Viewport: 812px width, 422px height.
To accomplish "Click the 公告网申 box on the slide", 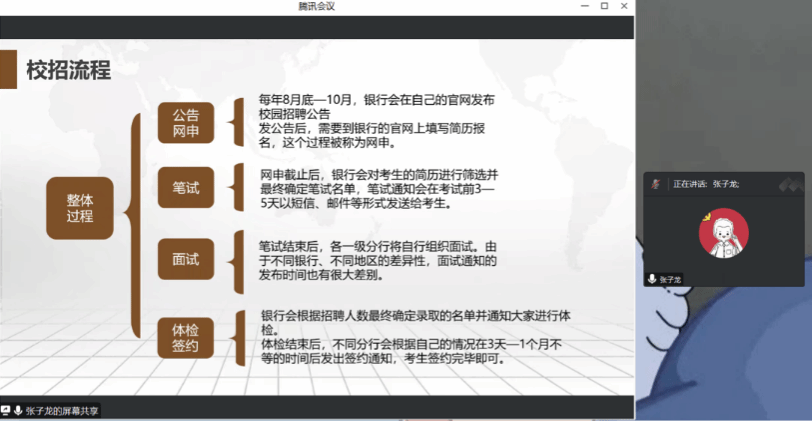I will tap(186, 123).
